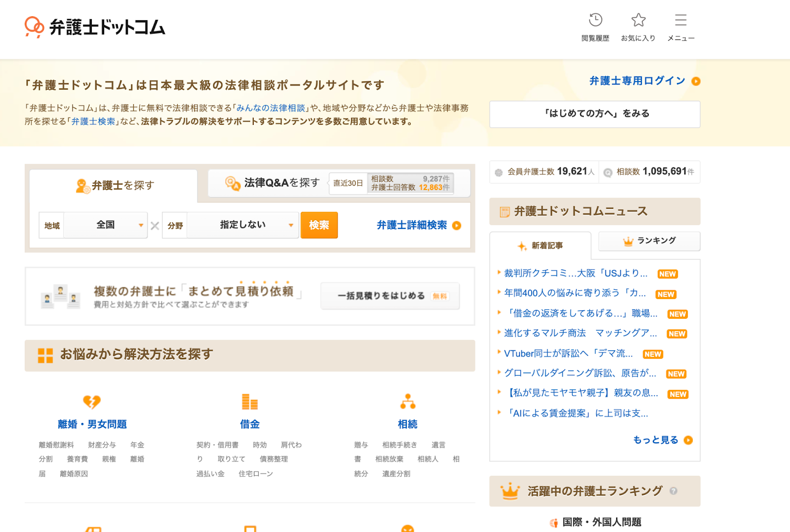790x532 pixels.
Task: Click the 弁護士ドットコム logo
Action: pos(95,27)
